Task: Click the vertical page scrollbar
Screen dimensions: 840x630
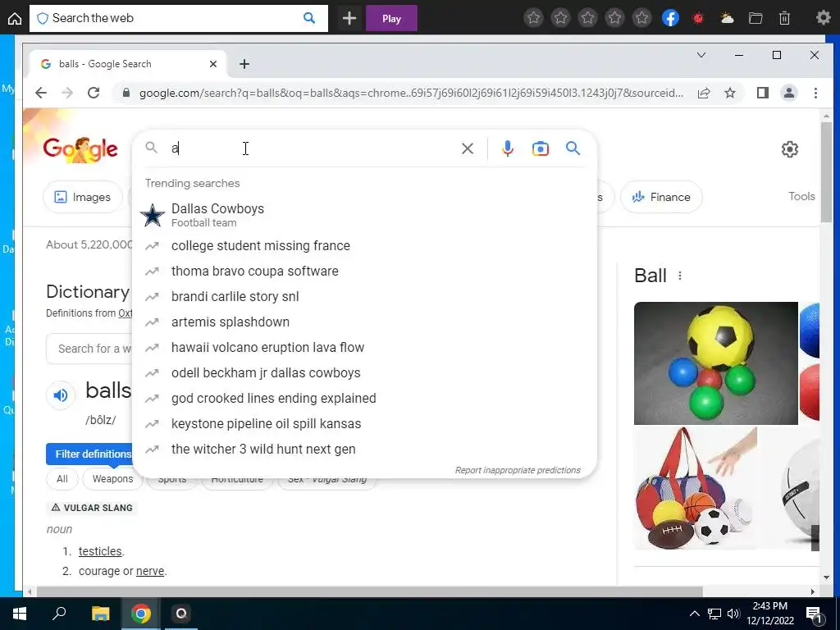Action: click(x=826, y=171)
